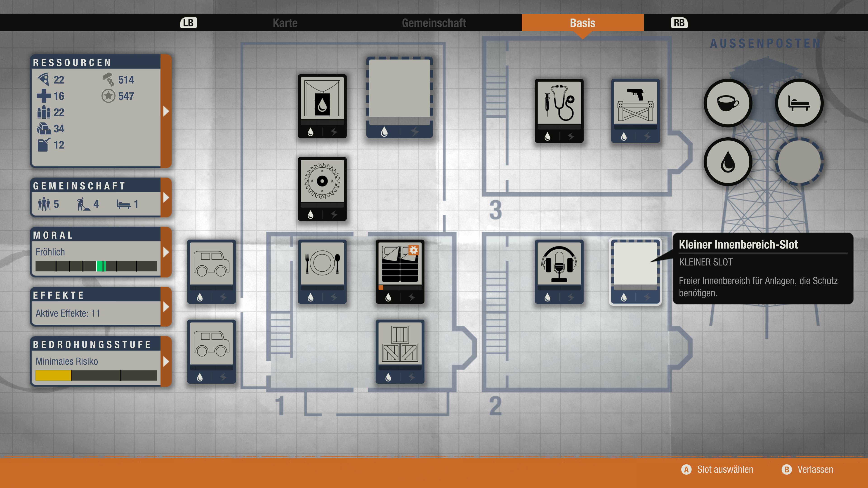Click the community population people icon
This screenshot has height=488, width=868.
click(x=44, y=204)
